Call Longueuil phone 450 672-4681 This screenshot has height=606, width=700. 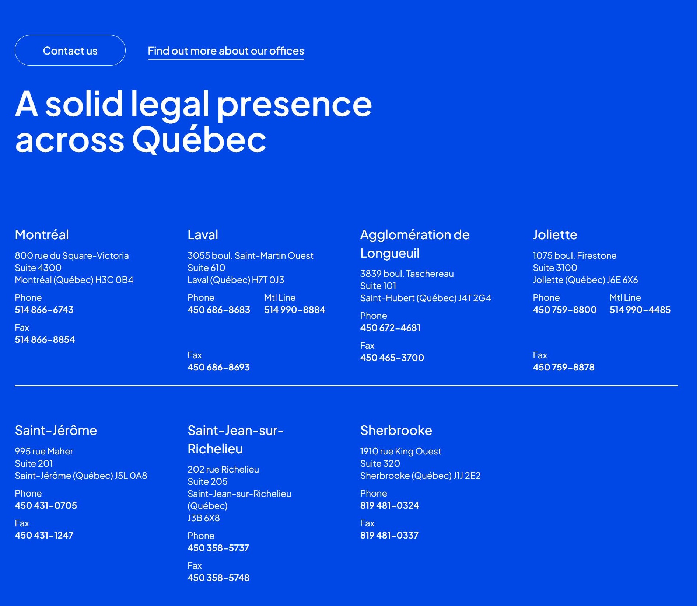coord(390,328)
